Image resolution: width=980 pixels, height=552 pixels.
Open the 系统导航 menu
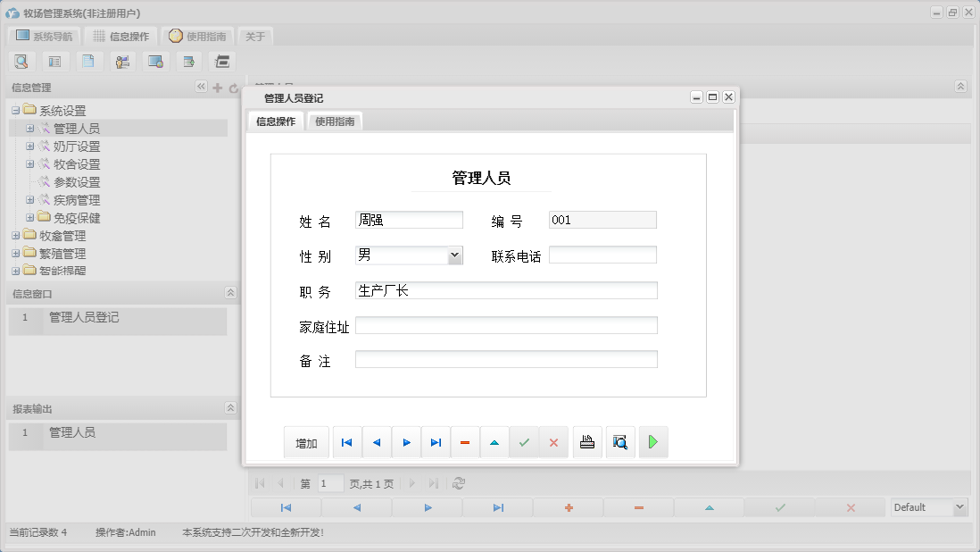pyautogui.click(x=43, y=36)
